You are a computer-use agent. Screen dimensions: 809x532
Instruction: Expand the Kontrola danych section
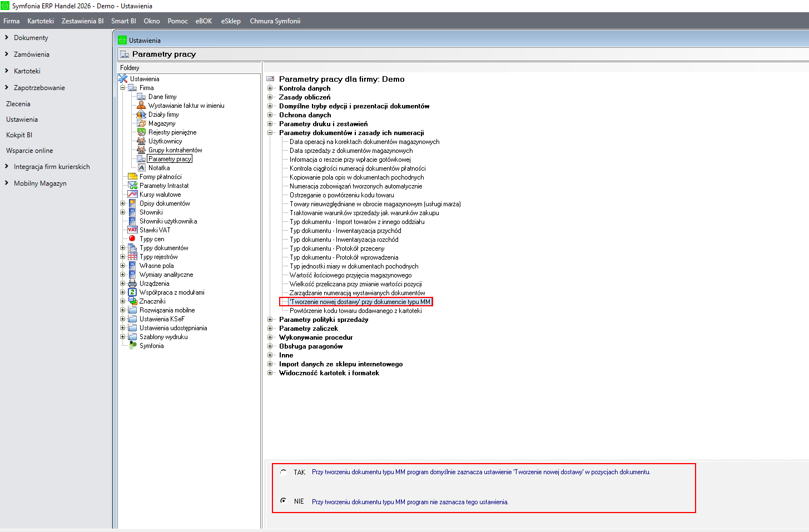coord(270,88)
